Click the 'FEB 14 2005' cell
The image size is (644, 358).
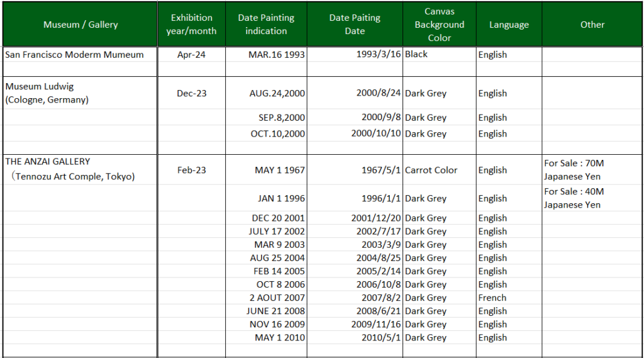(x=266, y=271)
